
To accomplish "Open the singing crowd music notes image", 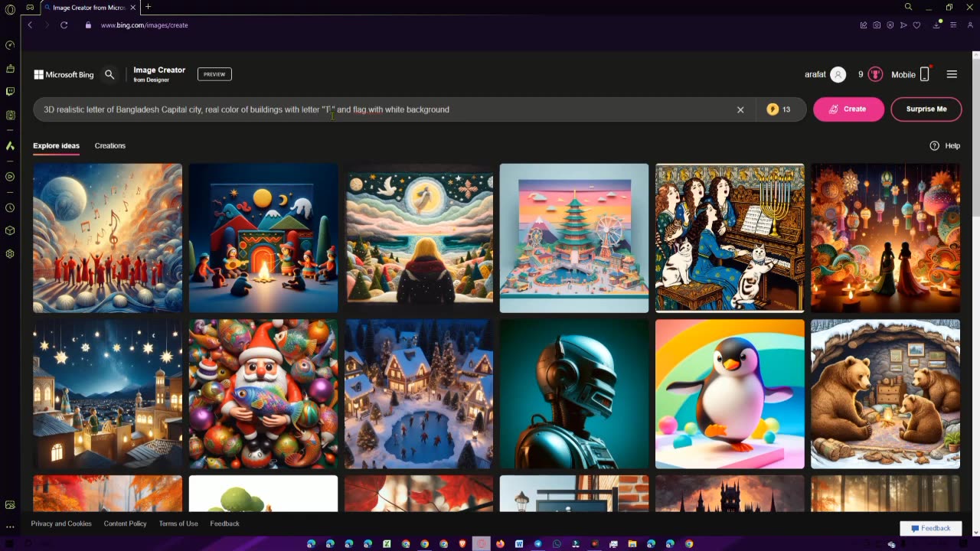I will pos(107,238).
